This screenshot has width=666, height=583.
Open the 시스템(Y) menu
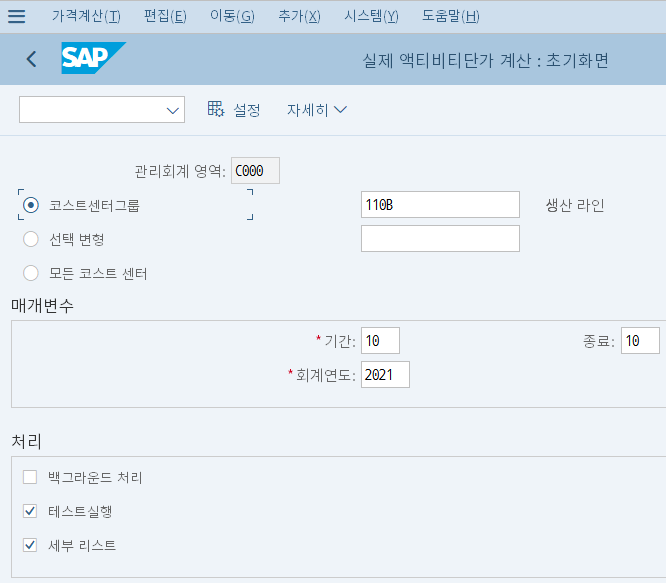pos(371,16)
